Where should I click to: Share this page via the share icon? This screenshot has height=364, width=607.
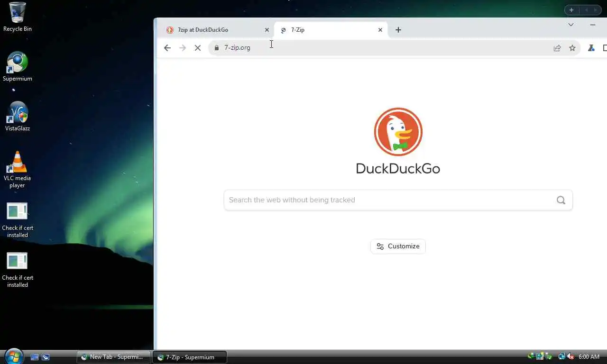(x=557, y=48)
